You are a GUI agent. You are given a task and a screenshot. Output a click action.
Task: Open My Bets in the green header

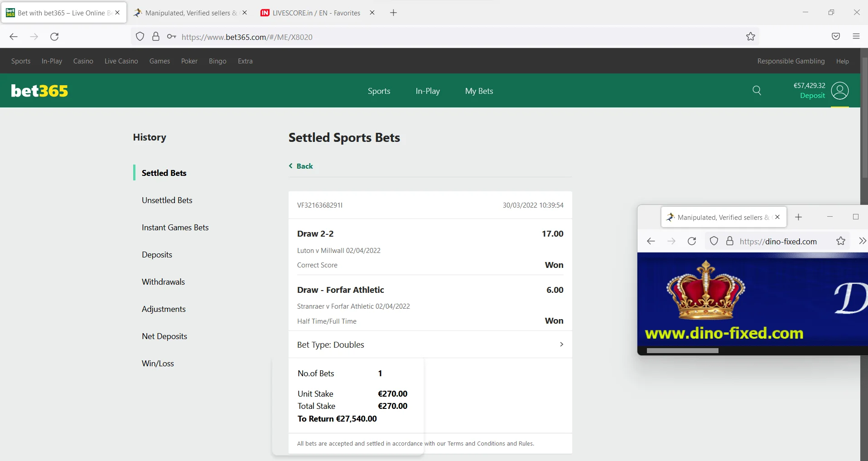click(x=479, y=91)
